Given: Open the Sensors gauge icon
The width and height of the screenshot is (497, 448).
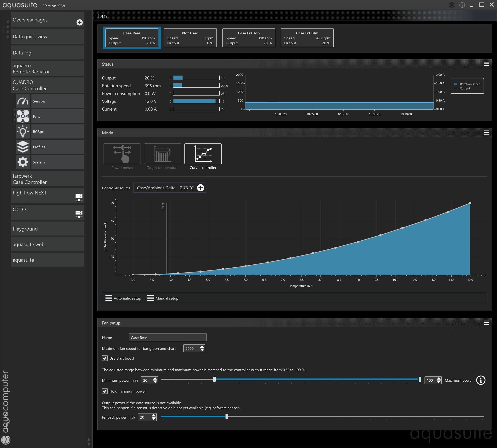Looking at the screenshot, I should click(x=23, y=101).
